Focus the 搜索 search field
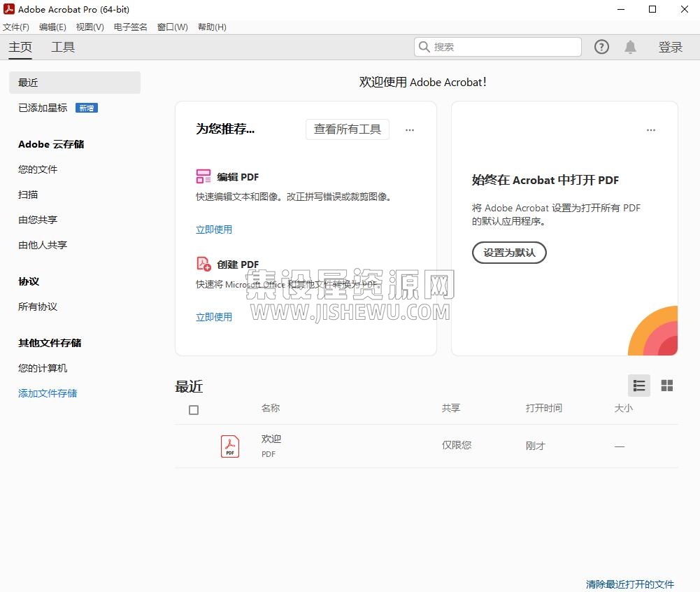The image size is (700, 592). coord(498,47)
